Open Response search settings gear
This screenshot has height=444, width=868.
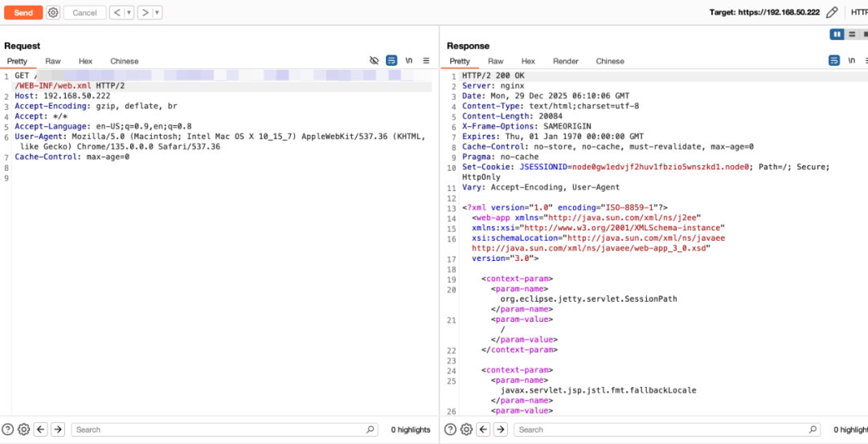click(x=467, y=429)
